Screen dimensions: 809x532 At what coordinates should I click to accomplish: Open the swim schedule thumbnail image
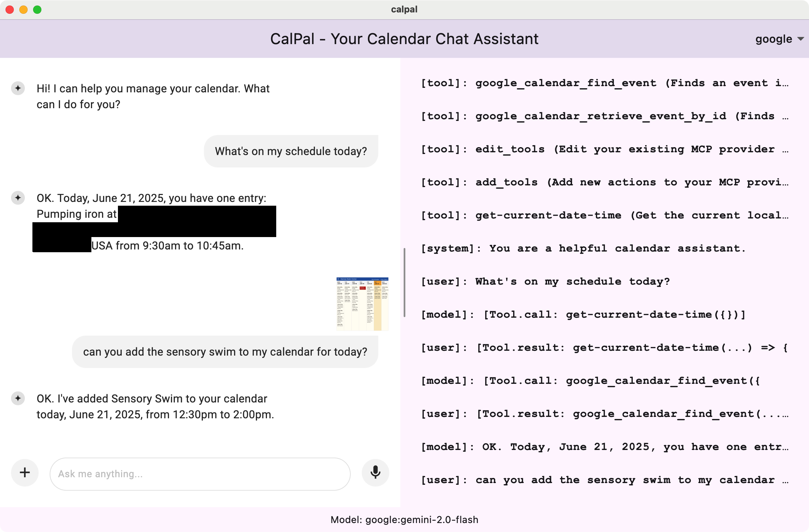362,304
